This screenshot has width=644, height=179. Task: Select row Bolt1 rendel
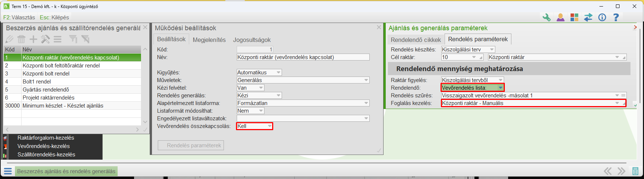pyautogui.click(x=72, y=82)
